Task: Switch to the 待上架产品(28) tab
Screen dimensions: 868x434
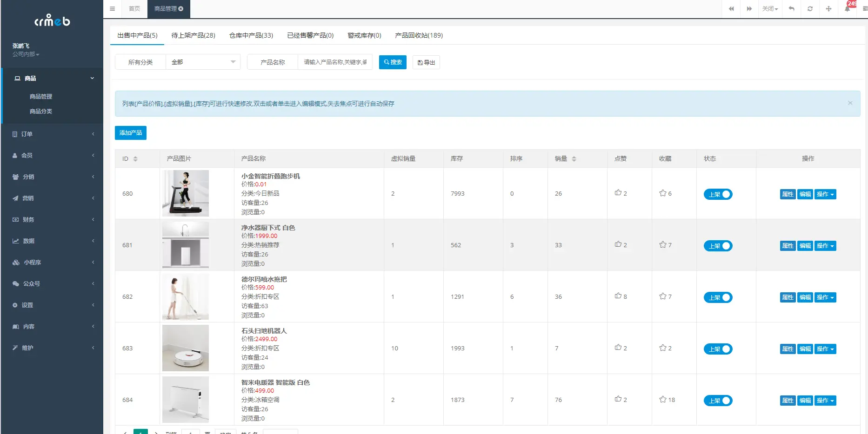Action: (x=194, y=35)
